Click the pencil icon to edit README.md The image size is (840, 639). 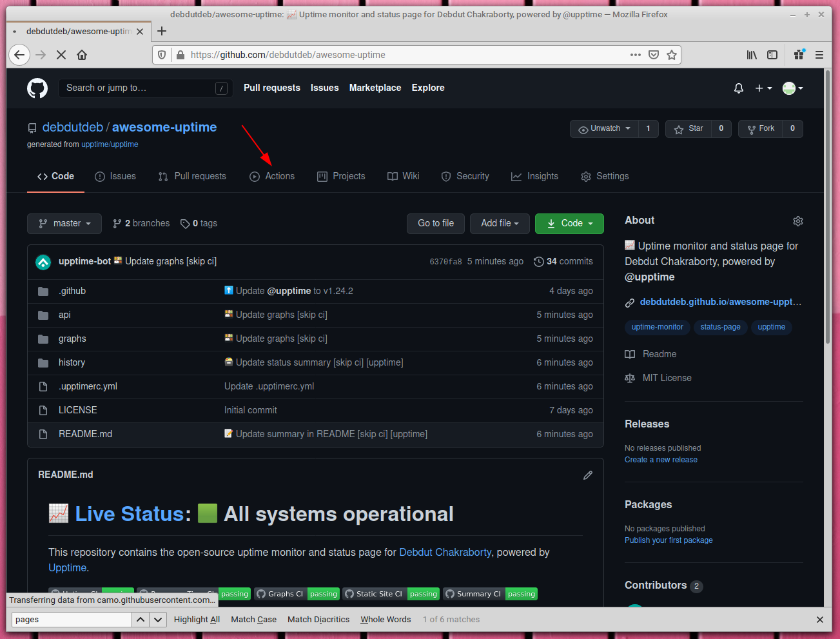587,475
